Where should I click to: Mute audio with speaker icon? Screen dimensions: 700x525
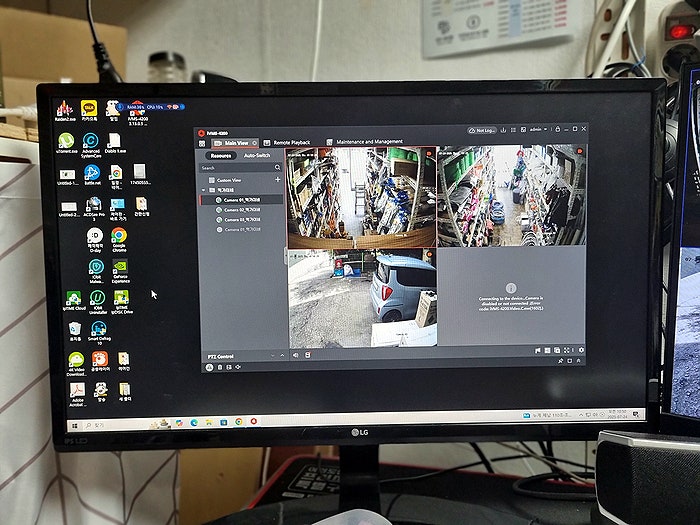pos(296,355)
